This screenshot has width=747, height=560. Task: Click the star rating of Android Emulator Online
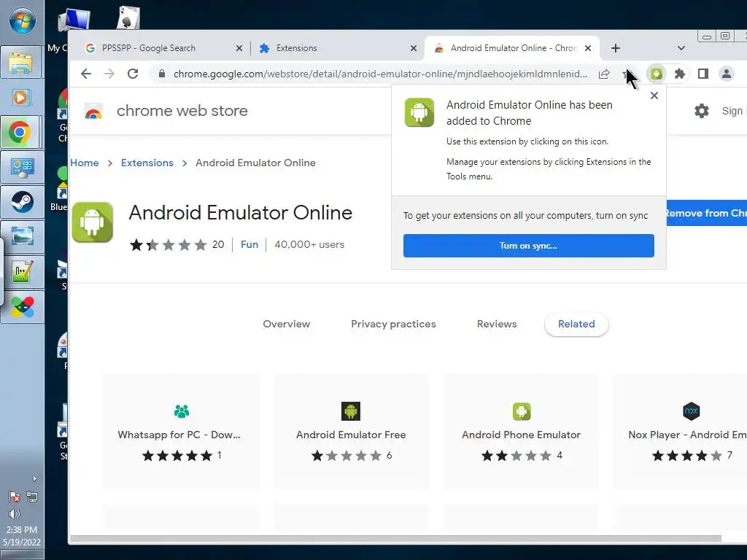169,245
